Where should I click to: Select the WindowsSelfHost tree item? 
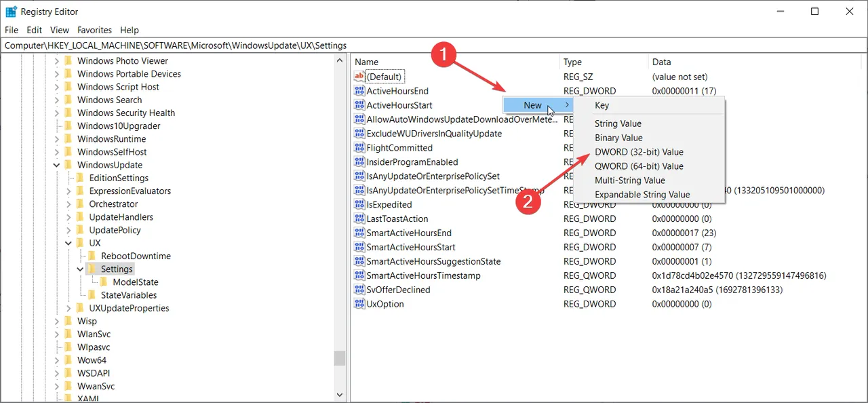(112, 152)
